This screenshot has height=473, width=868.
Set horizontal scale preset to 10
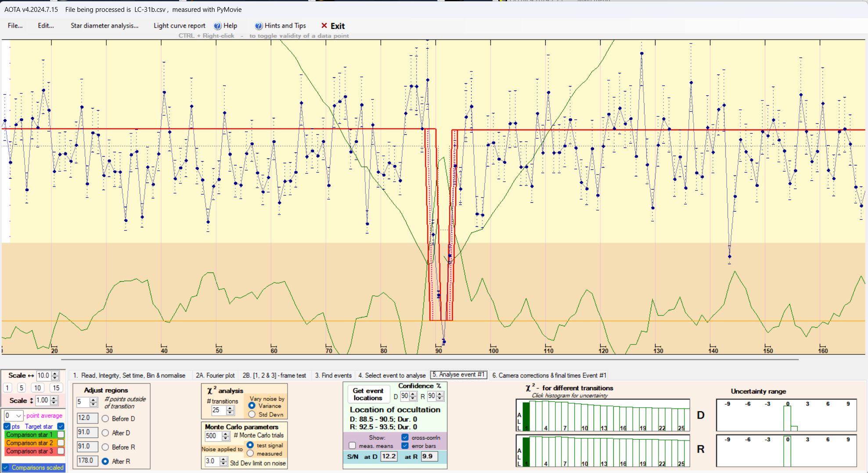pyautogui.click(x=37, y=388)
